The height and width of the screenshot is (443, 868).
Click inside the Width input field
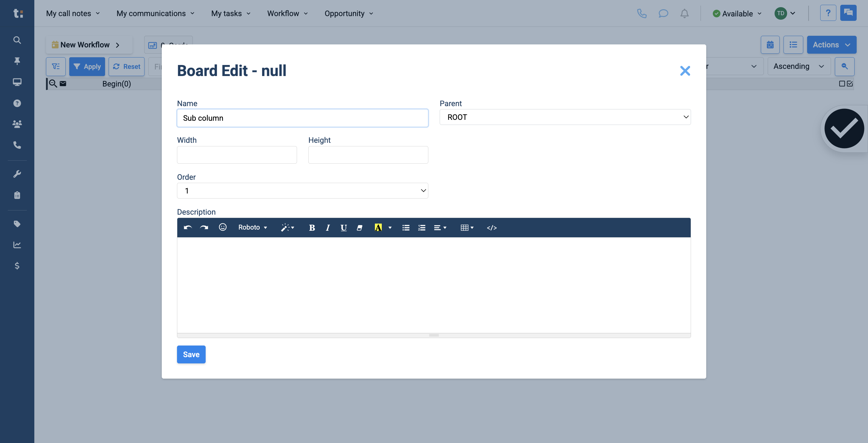coord(236,154)
